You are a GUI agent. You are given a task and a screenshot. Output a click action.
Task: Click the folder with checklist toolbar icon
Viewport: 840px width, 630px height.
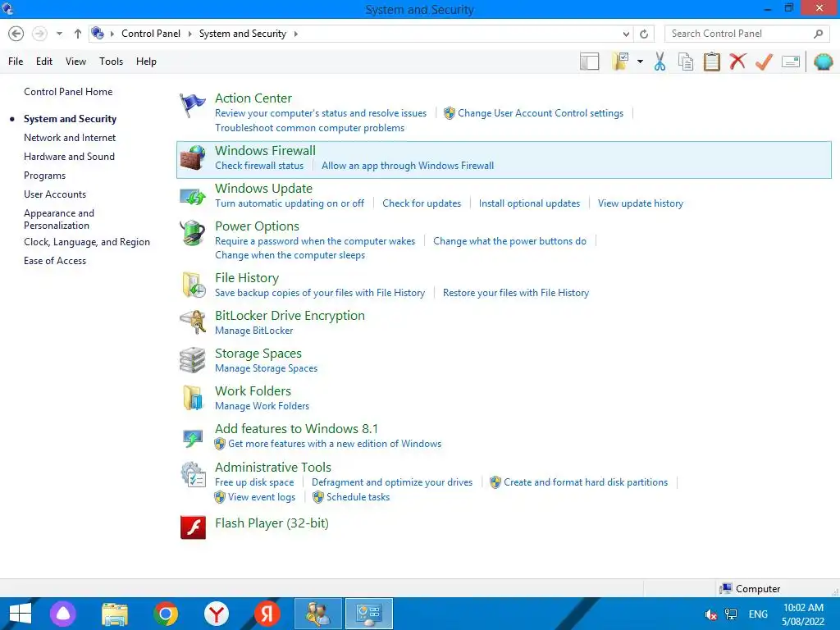620,62
